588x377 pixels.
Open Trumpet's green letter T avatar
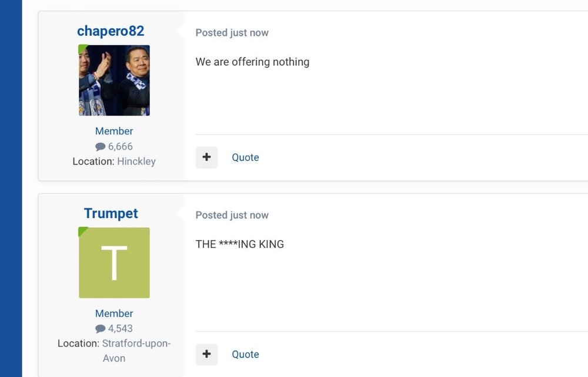coord(115,263)
